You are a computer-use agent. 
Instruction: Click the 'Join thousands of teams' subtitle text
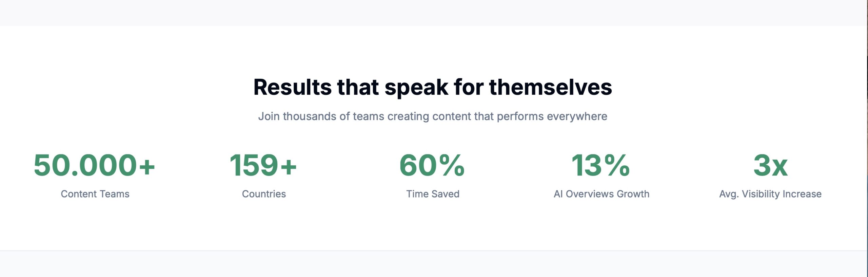click(433, 116)
